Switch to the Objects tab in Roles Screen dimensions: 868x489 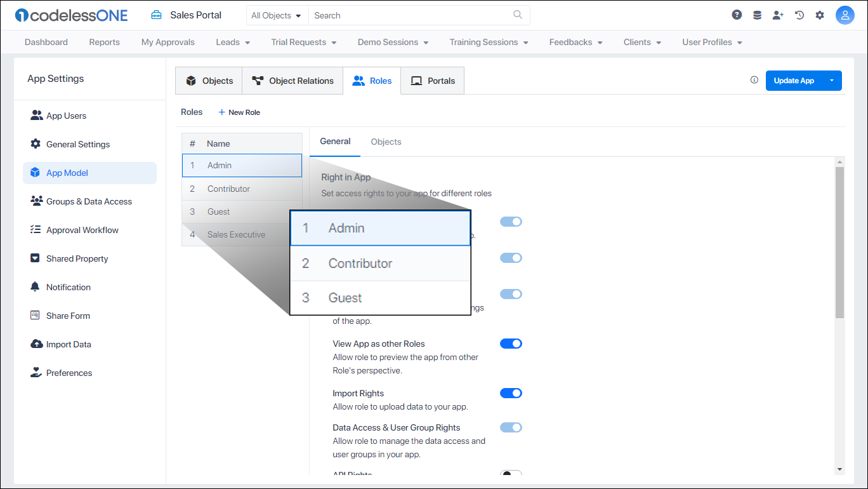[x=386, y=142]
